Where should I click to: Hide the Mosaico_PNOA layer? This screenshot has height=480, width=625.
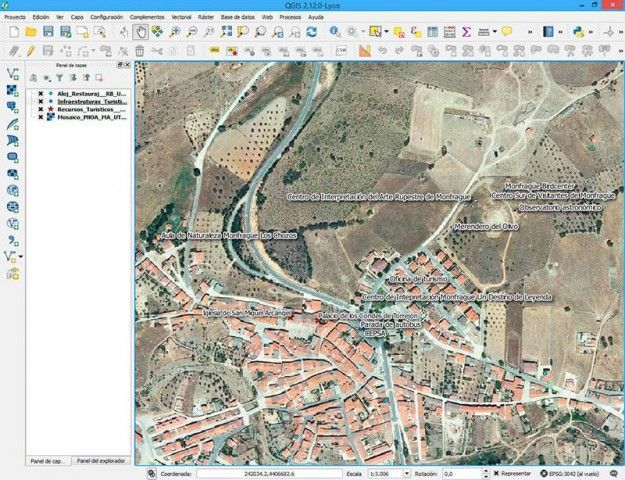(x=41, y=117)
